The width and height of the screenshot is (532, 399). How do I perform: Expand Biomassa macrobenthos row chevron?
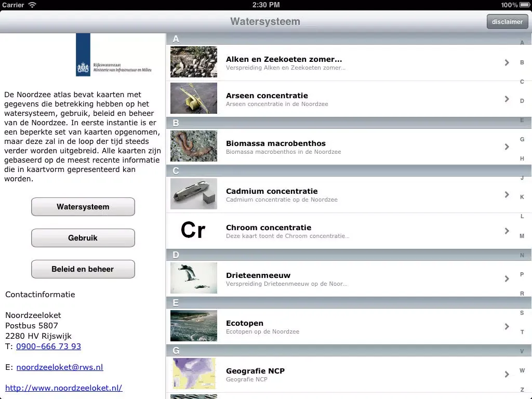point(507,147)
